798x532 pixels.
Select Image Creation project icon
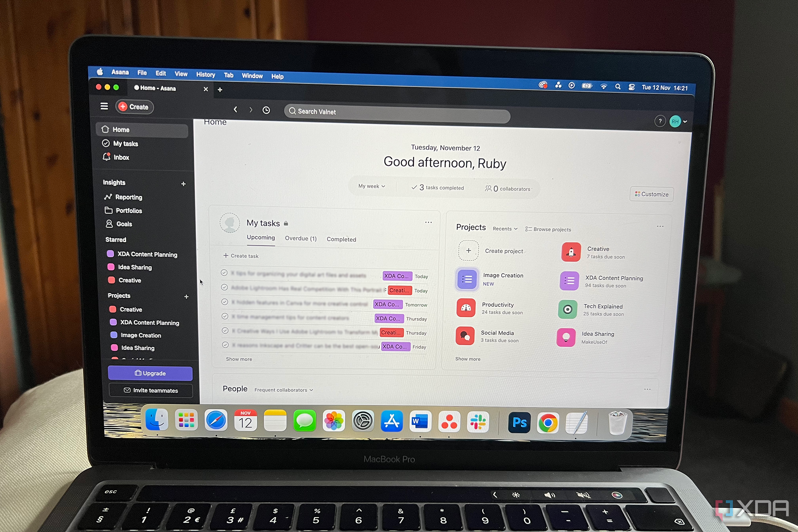(465, 277)
